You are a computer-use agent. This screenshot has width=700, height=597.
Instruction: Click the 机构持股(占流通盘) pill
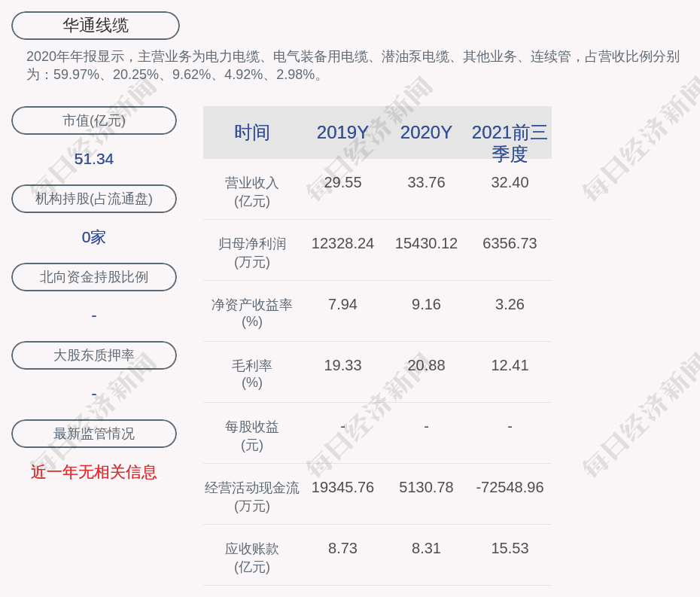click(x=94, y=199)
